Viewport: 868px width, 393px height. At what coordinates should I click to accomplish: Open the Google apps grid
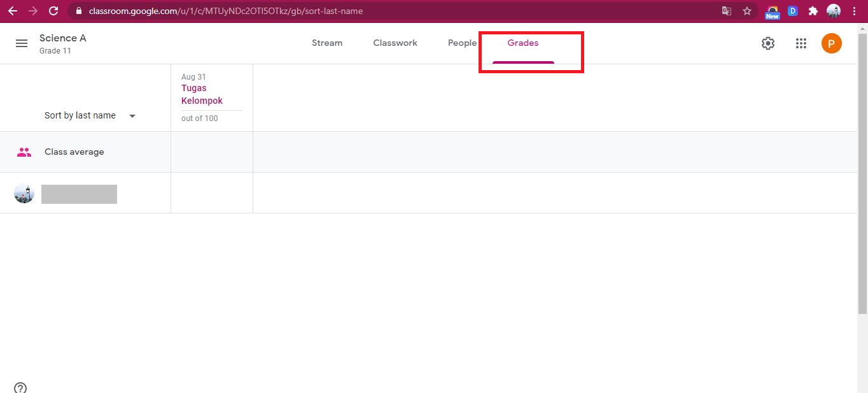801,43
